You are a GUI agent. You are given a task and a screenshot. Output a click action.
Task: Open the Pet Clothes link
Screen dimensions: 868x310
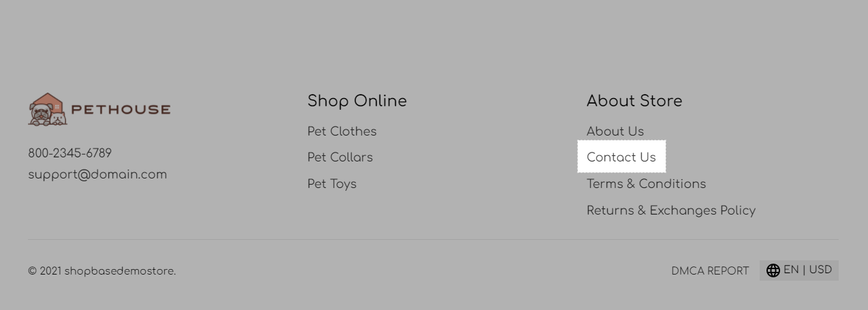pyautogui.click(x=342, y=131)
